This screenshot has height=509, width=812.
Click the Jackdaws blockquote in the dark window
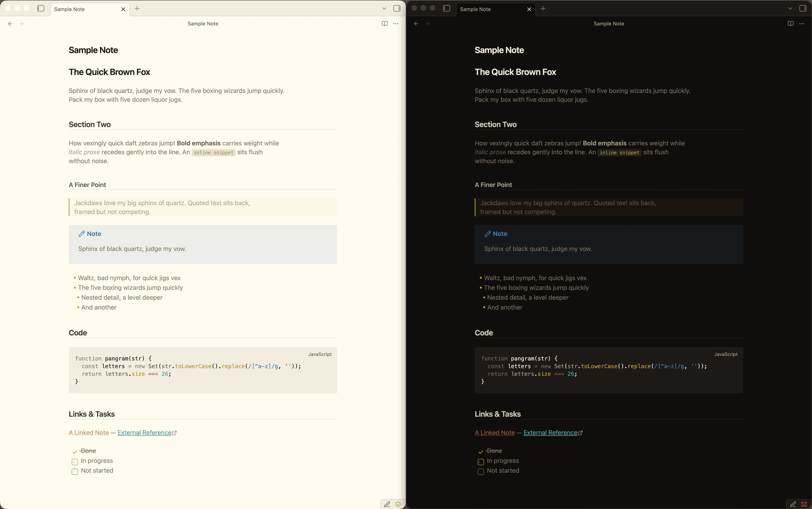609,207
